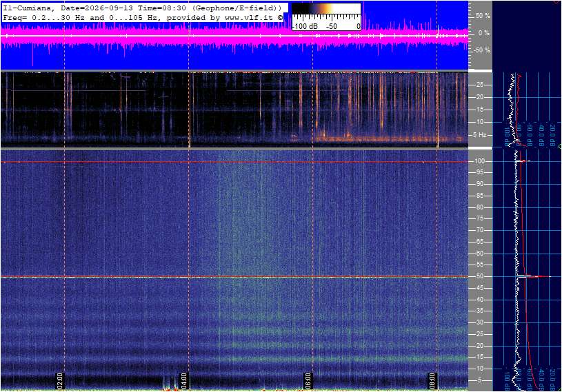Click the "60" frequency tick label
The width and height of the screenshot is (562, 392).
point(480,254)
